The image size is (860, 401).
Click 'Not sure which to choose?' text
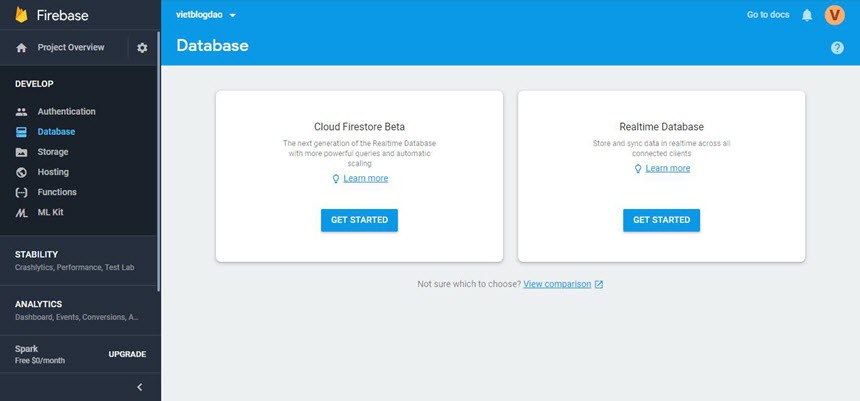(469, 285)
